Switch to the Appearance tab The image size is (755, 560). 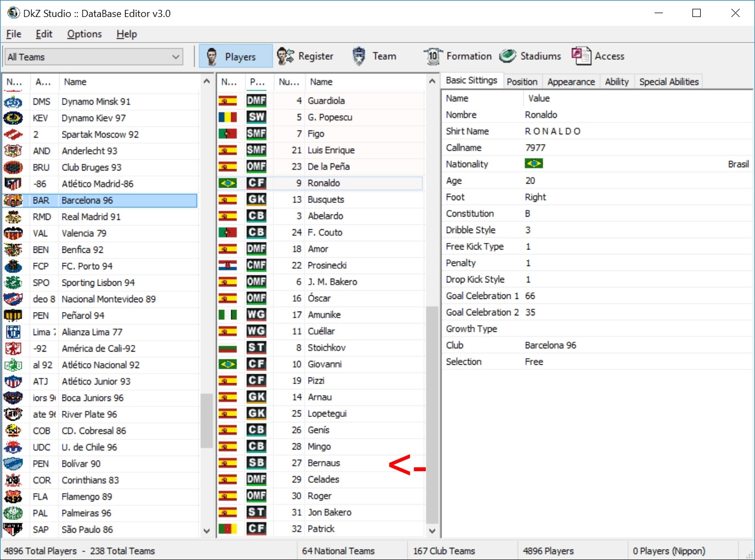coord(571,82)
